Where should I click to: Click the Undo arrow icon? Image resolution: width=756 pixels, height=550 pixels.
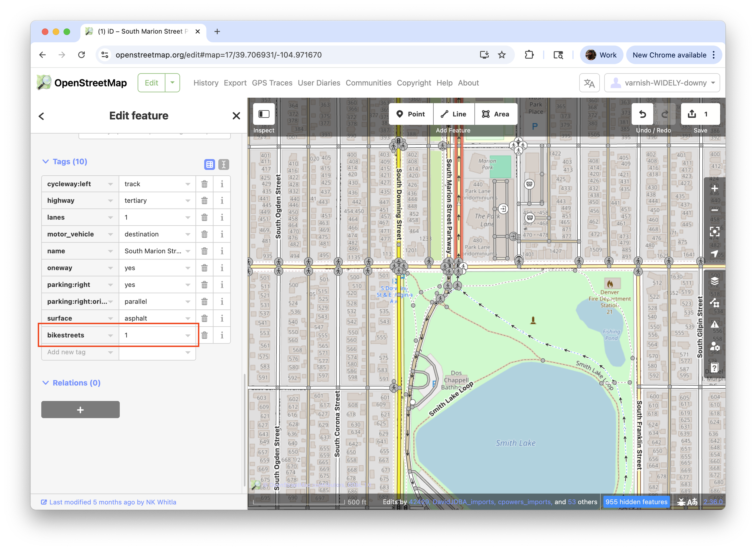coord(642,114)
